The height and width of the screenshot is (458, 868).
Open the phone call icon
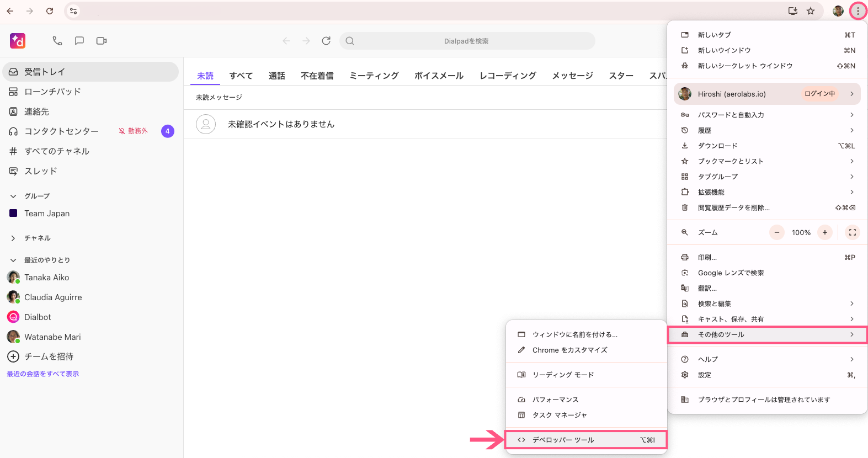coord(57,41)
